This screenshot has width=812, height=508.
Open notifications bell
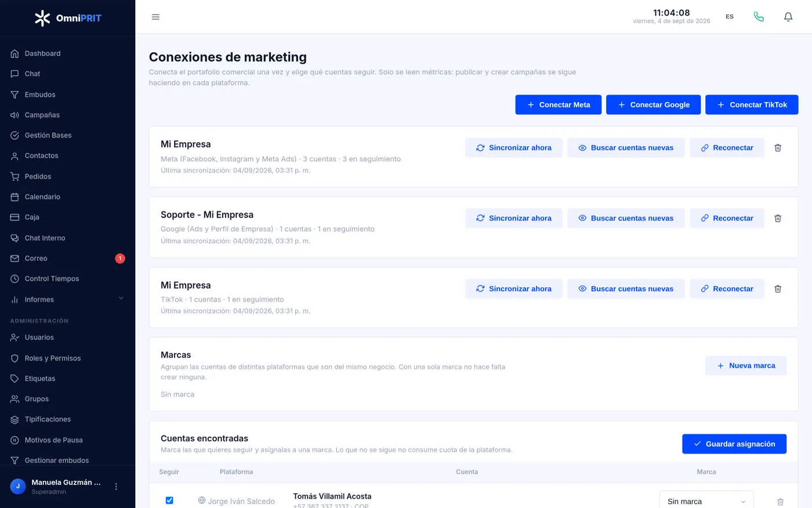788,17
